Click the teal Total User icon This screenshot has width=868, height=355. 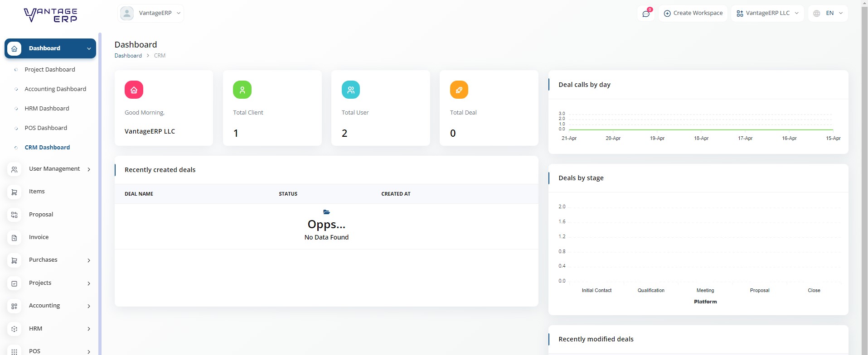(x=351, y=90)
